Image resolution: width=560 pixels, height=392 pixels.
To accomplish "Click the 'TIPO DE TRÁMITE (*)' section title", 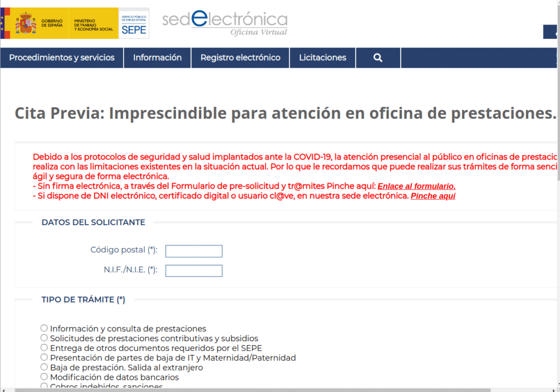I will tap(83, 300).
